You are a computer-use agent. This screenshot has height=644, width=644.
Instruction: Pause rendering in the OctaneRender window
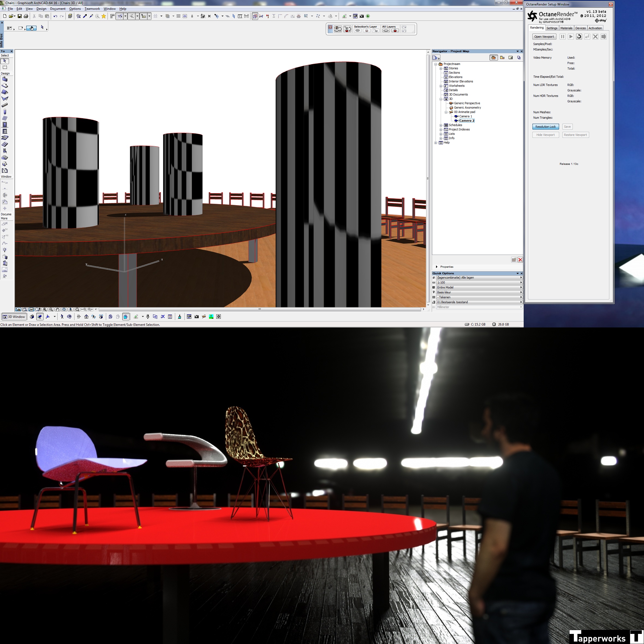[562, 37]
